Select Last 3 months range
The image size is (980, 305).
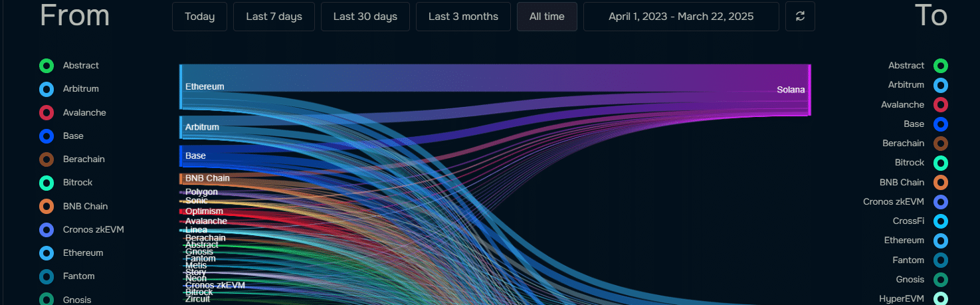(x=463, y=17)
